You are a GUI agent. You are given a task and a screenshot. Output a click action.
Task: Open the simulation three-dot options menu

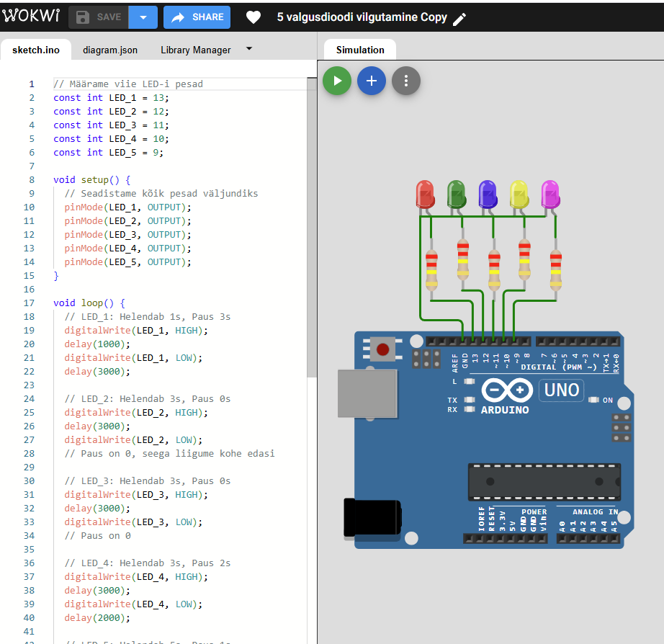405,81
